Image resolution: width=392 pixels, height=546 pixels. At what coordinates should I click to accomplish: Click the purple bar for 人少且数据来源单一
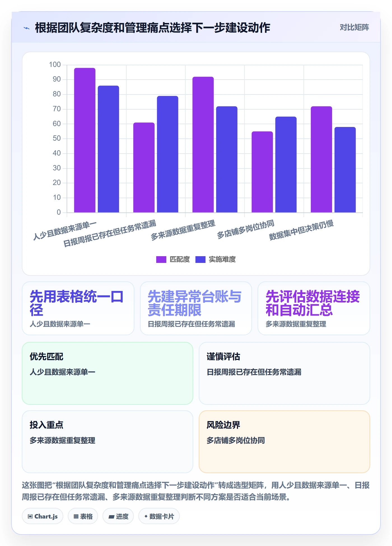(x=85, y=140)
